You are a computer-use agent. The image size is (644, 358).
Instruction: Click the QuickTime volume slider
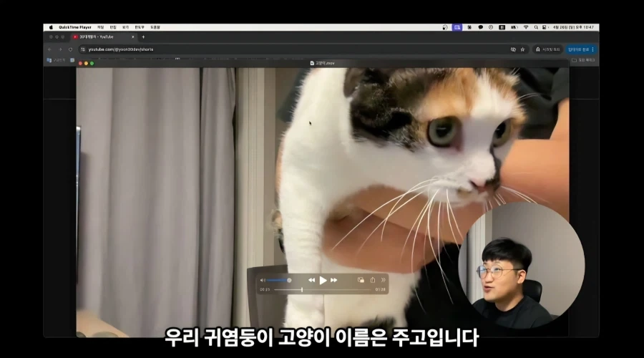(x=279, y=281)
